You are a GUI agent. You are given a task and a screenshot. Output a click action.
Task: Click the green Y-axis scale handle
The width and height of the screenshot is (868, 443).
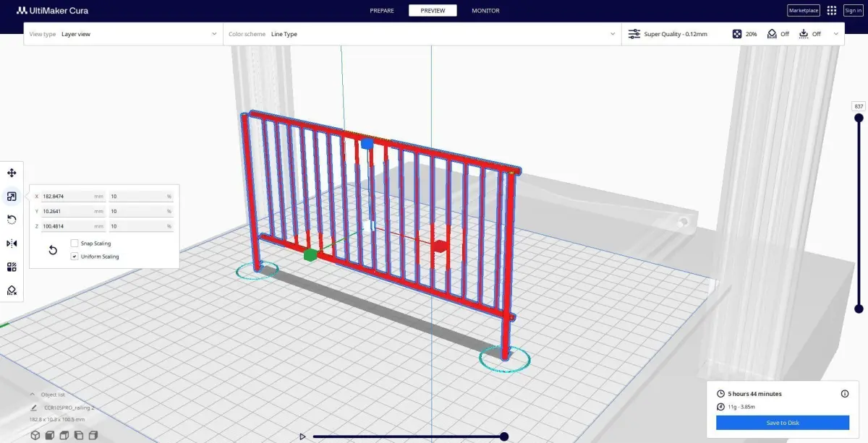click(310, 254)
